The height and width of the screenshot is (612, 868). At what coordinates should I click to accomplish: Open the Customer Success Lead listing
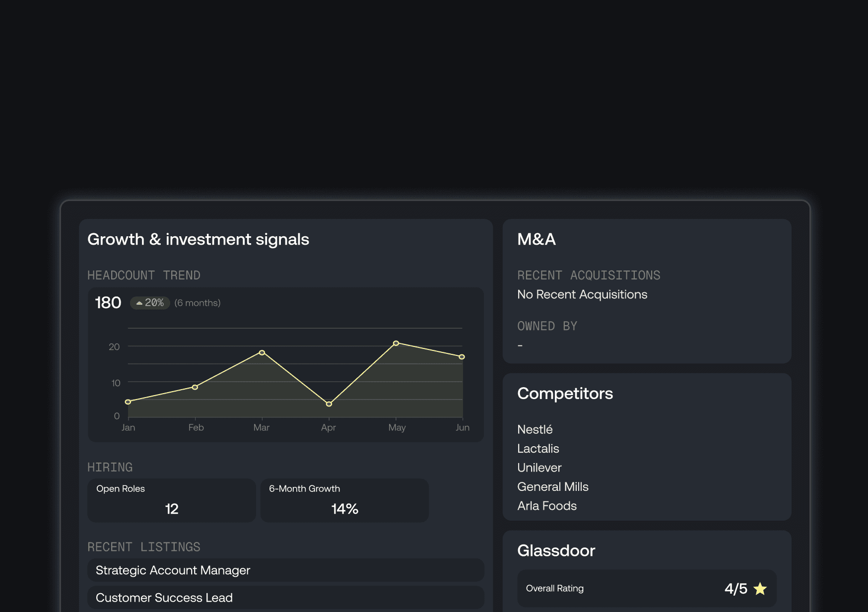286,598
